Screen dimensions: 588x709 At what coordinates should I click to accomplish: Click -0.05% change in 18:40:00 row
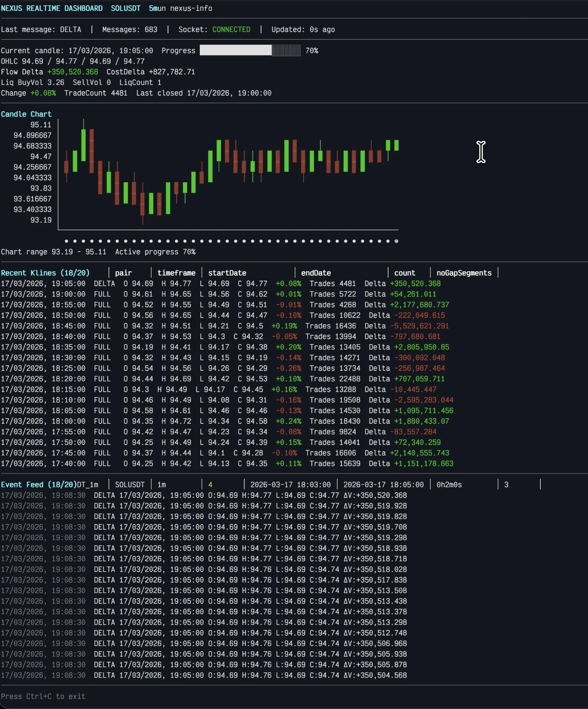click(x=284, y=336)
